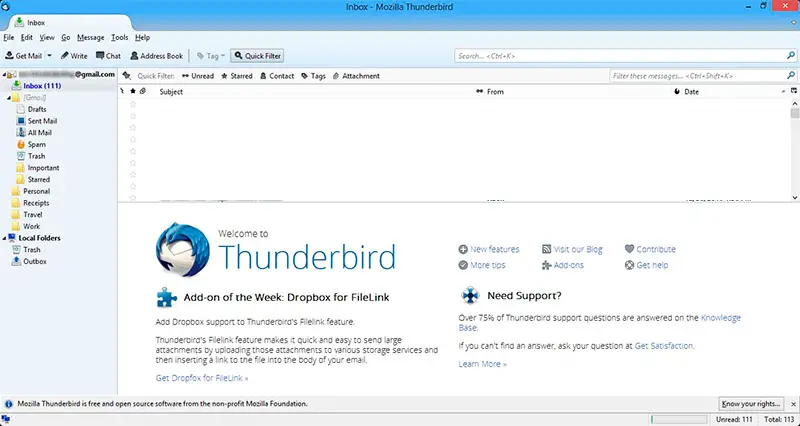Open the Tools menu
This screenshot has width=800, height=426.
tap(119, 37)
